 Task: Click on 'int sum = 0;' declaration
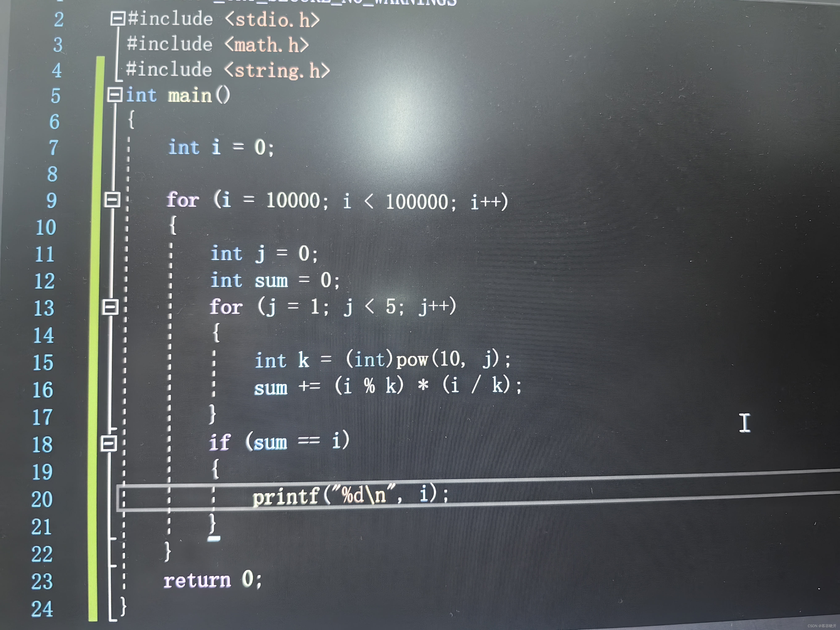[275, 281]
